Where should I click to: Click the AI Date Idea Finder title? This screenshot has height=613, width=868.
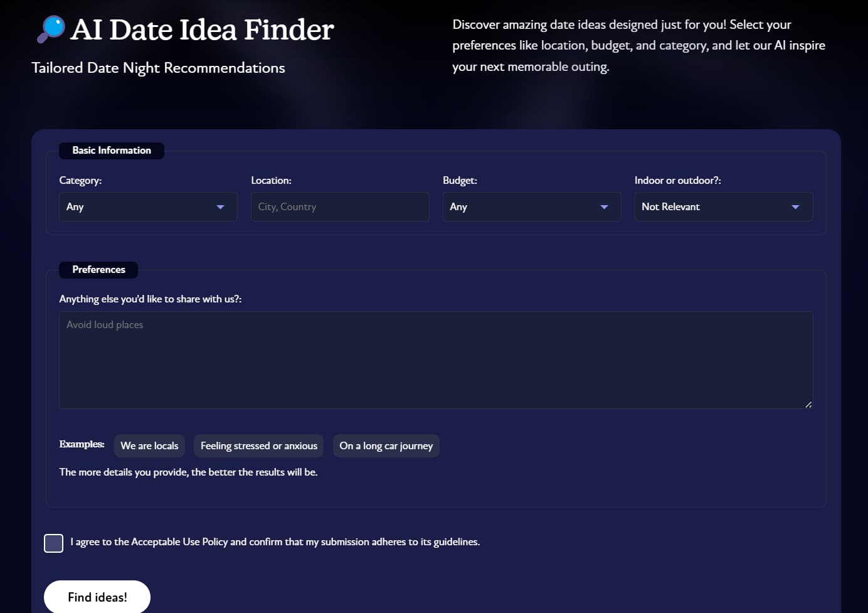pyautogui.click(x=202, y=29)
